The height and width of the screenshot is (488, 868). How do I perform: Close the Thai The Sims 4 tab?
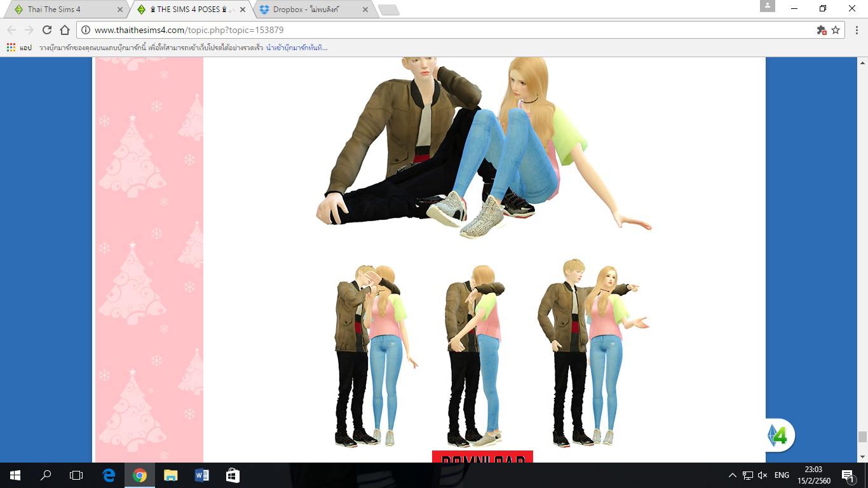120,10
